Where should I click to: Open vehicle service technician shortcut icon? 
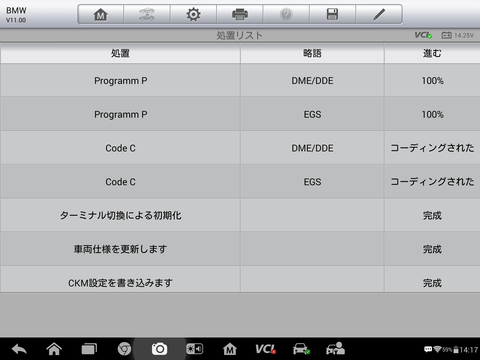[335, 349]
